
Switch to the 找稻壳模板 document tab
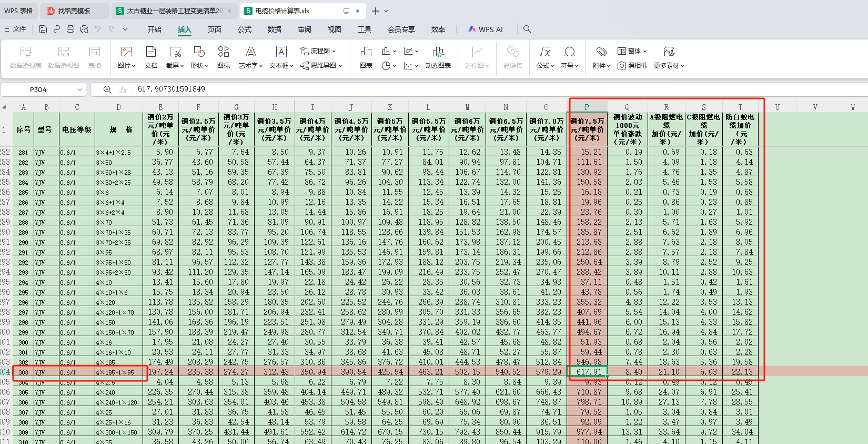point(74,11)
